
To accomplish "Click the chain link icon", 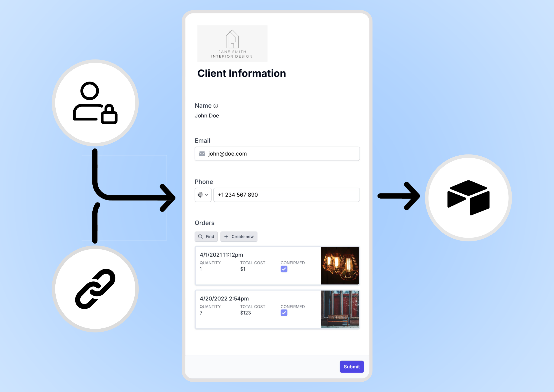I will (x=95, y=289).
